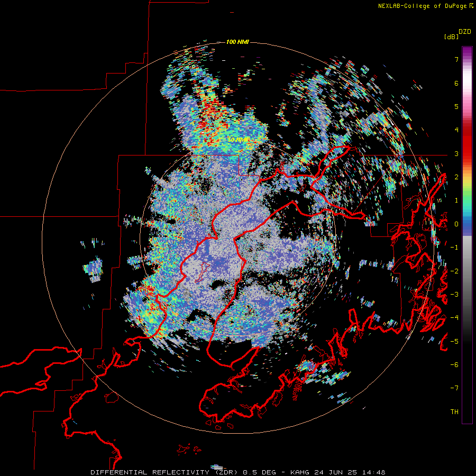Click the -3 value on color scale
Image resolution: width=476 pixels, height=476 pixels.
(454, 295)
